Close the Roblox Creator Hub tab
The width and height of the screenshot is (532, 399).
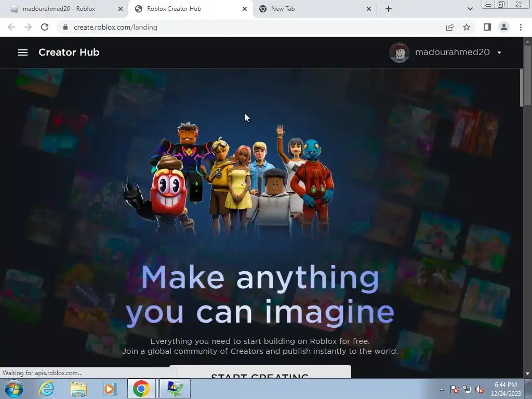[x=245, y=9]
